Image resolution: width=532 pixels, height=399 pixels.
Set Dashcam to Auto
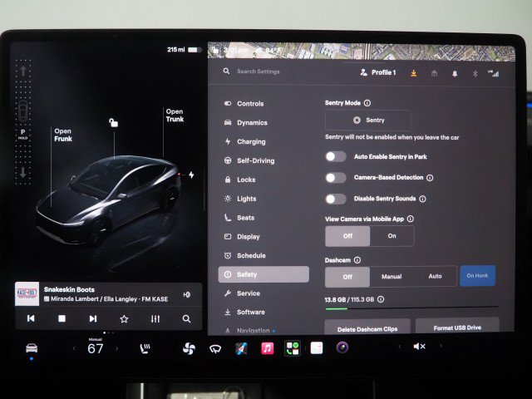click(435, 277)
